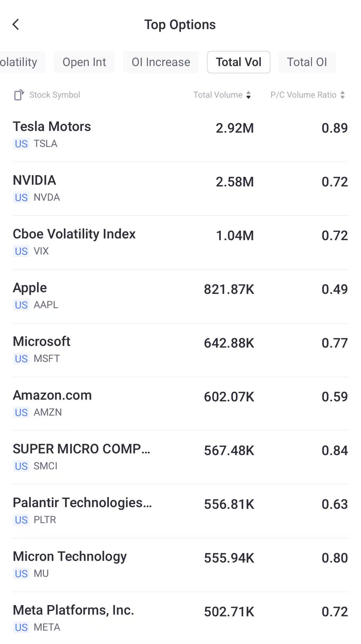Open the Total OI tab
Image resolution: width=361 pixels, height=644 pixels.
[307, 62]
